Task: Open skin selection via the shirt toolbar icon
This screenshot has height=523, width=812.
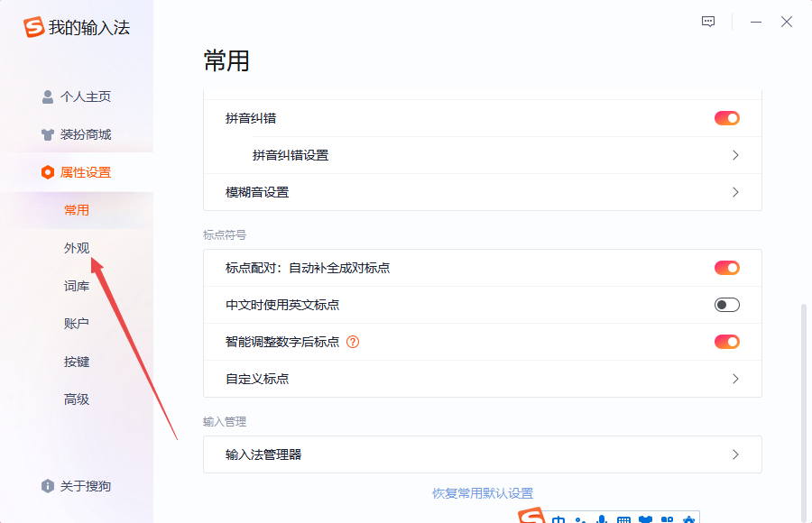Action: tap(646, 518)
